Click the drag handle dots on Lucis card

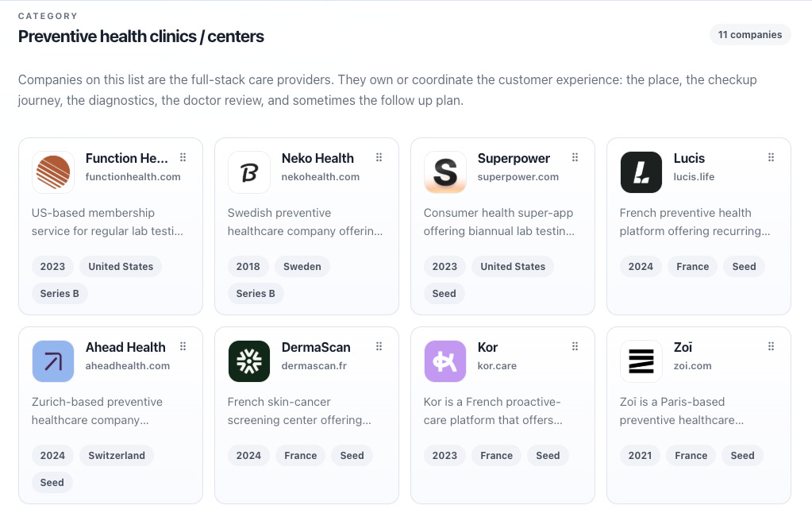(x=771, y=157)
